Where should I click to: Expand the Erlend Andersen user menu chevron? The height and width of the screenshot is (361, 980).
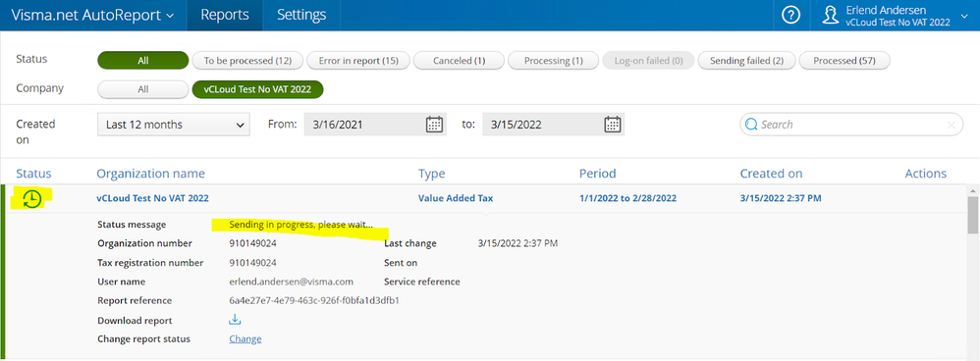(963, 16)
